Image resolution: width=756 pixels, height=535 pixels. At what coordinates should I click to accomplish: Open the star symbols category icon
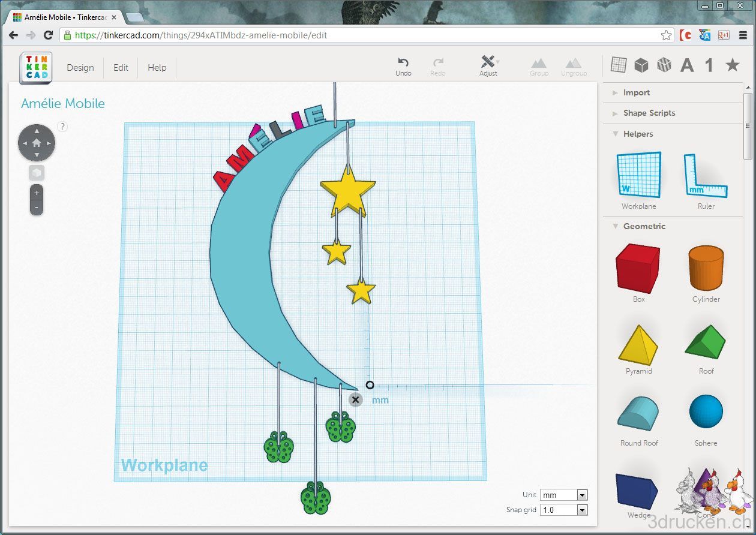[733, 64]
